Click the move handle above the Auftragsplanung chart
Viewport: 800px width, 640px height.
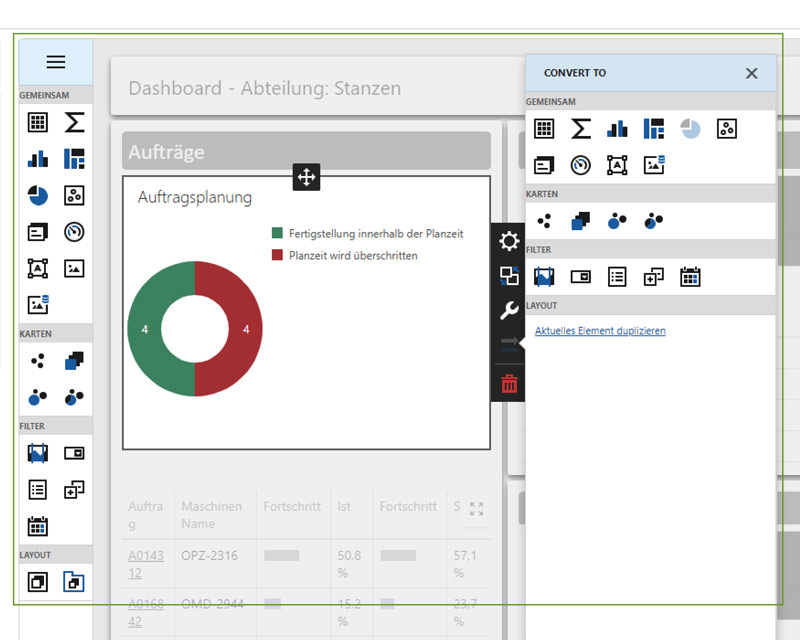click(x=306, y=176)
